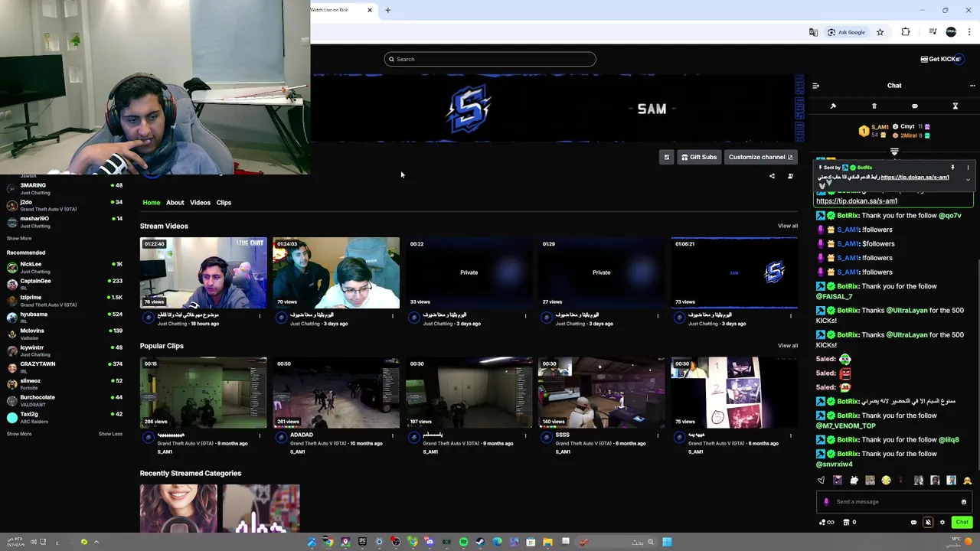Click the Send a message input
980x551 pixels.
click(x=896, y=502)
